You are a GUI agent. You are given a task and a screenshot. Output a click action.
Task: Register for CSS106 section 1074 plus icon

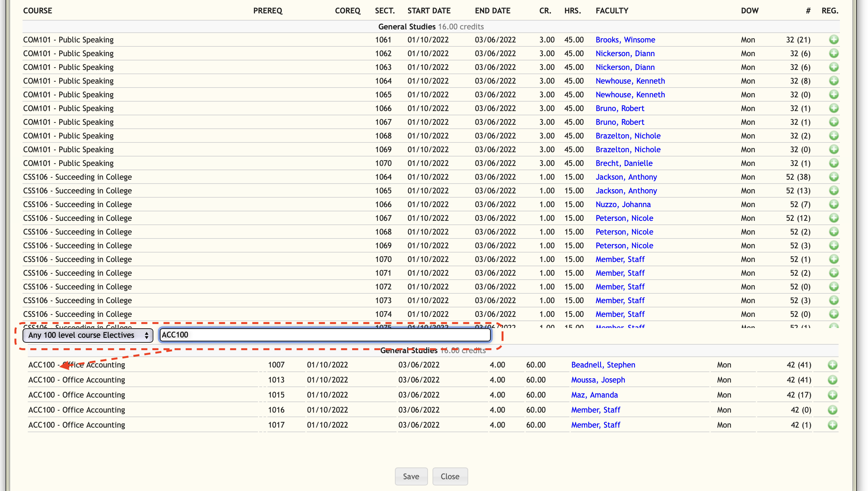(833, 314)
